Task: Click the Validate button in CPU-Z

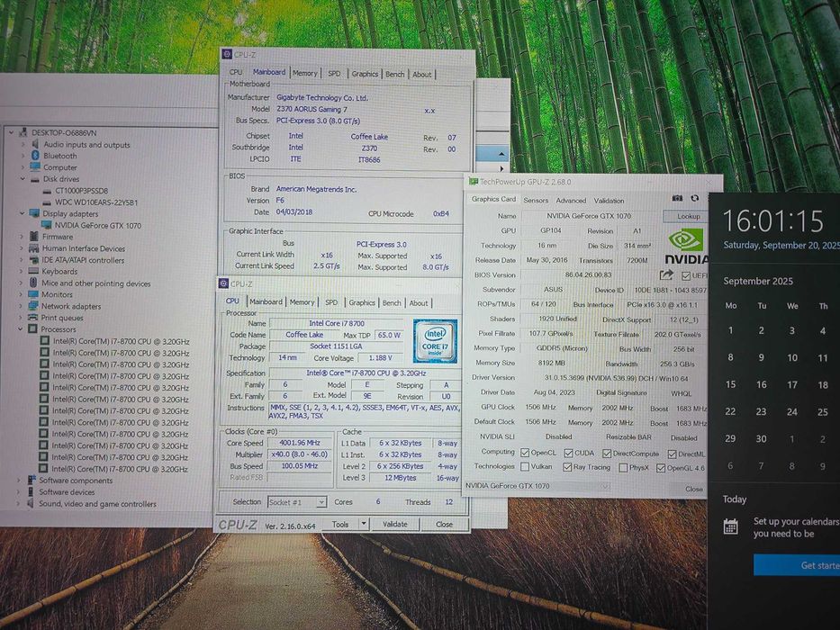Action: pyautogui.click(x=395, y=524)
